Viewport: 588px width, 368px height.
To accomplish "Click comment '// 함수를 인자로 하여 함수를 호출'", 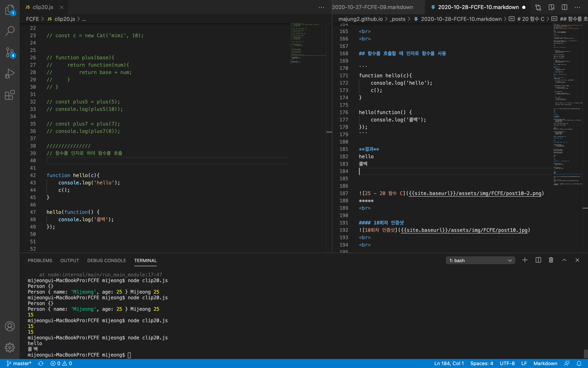I will tap(84, 153).
